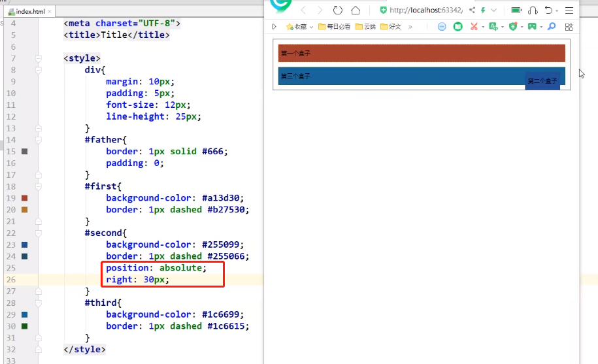The height and width of the screenshot is (364, 598).
Task: Toggle the bookmarks sidebar arrow
Action: [274, 27]
